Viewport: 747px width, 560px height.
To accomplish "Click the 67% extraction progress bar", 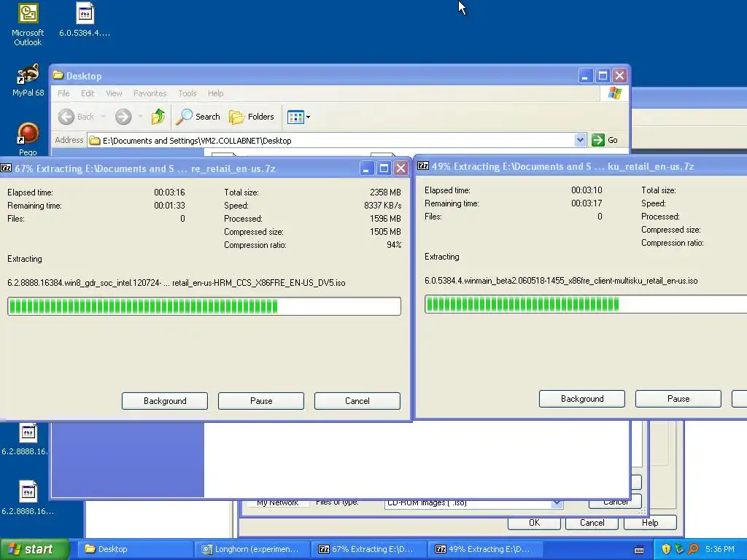I will (x=204, y=306).
